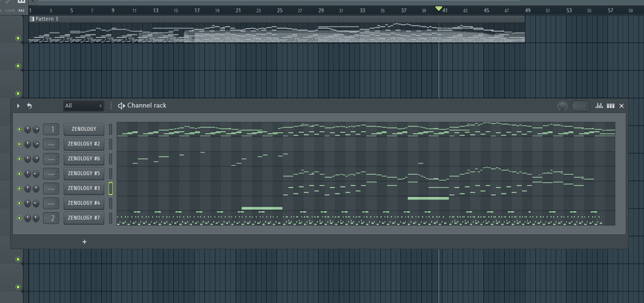Close the Channel rack window

point(622,106)
